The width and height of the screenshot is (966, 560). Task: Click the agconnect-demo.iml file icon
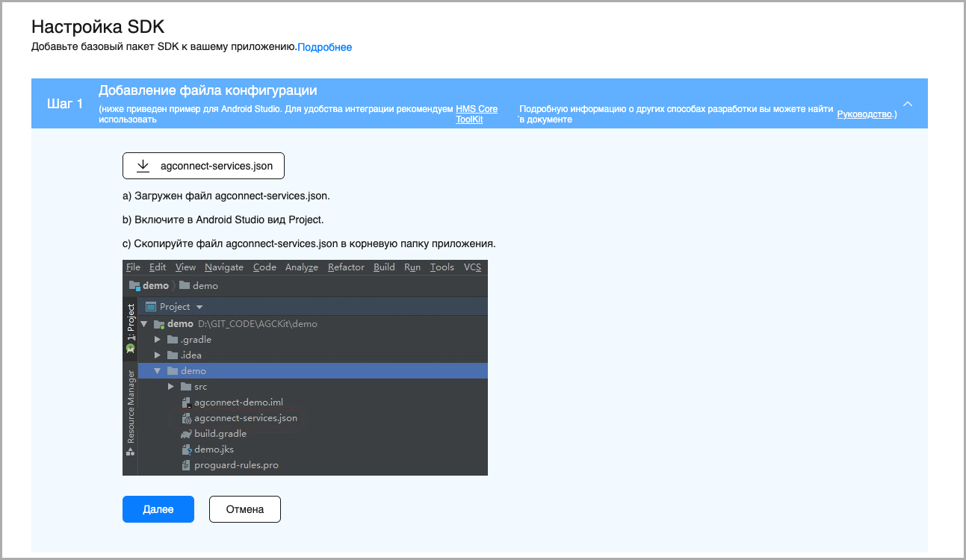click(x=187, y=402)
